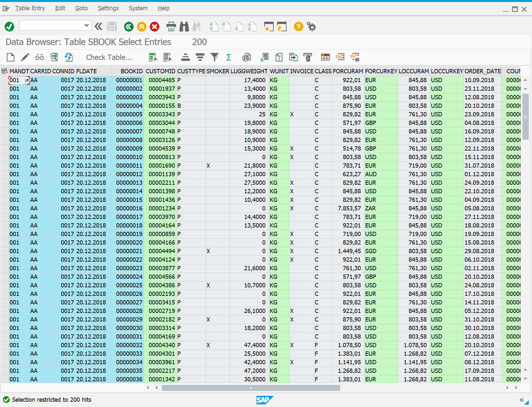Click the horizontal scroll right arrow at far right
This screenshot has height=407, width=532.
click(516, 388)
